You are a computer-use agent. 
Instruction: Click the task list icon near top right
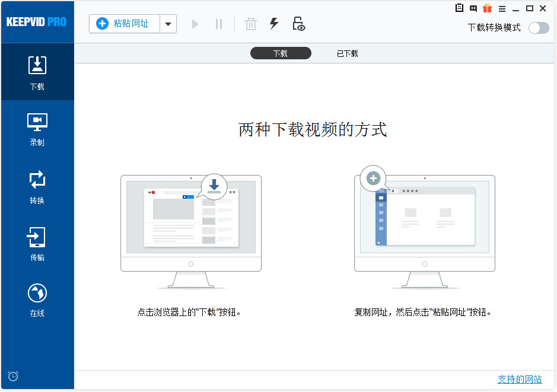(459, 8)
